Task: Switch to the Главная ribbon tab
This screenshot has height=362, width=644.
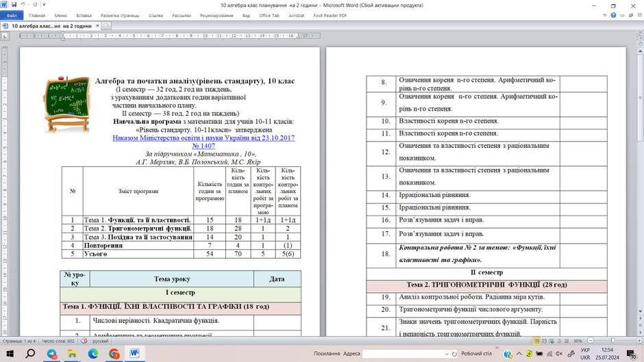Action: 37,16
